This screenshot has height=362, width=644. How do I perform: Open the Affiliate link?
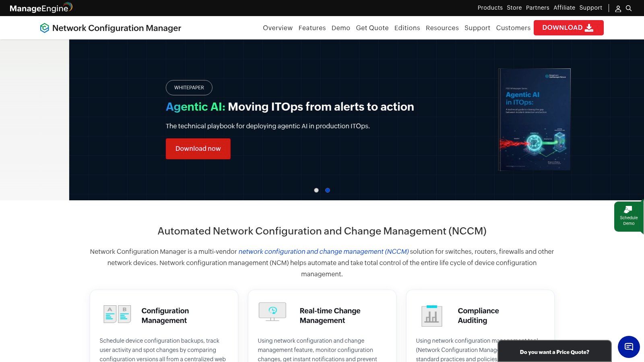click(x=564, y=8)
